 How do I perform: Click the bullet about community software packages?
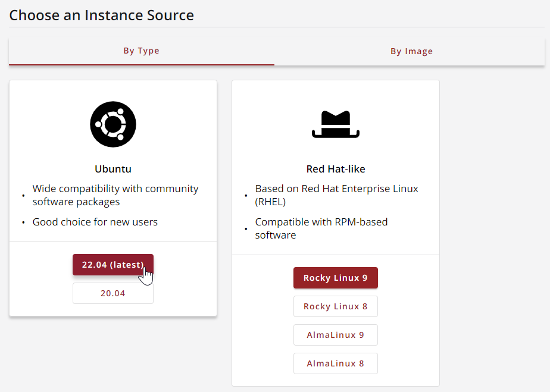[x=115, y=195]
